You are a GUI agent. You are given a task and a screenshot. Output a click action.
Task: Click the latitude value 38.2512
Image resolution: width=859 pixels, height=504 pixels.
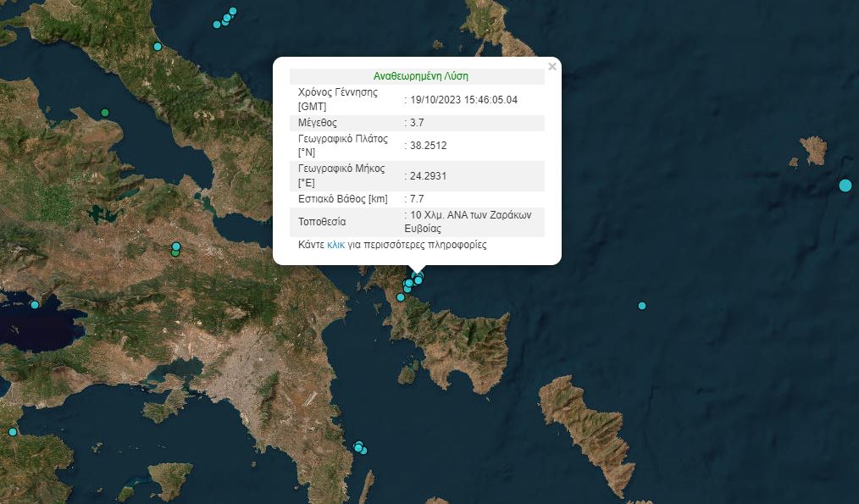pyautogui.click(x=428, y=146)
